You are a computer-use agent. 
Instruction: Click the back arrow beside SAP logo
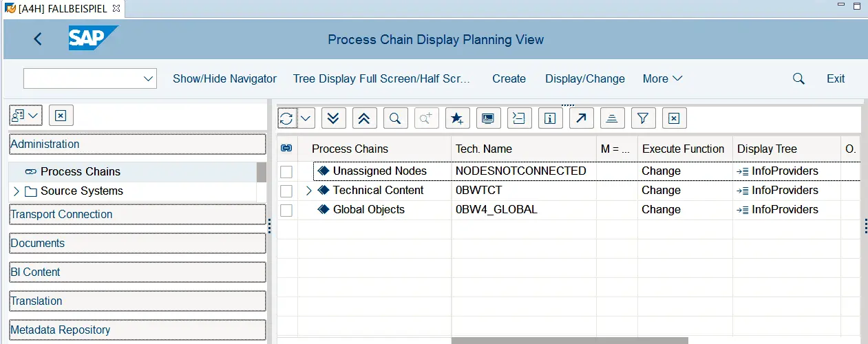(38, 39)
